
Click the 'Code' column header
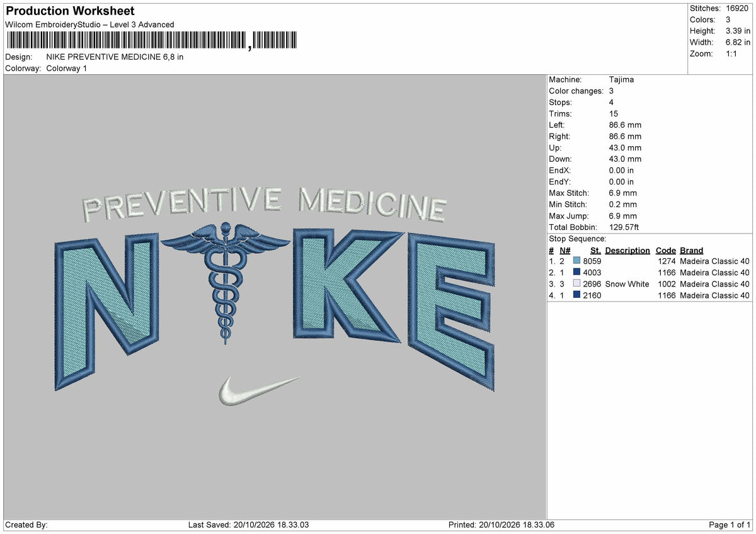pos(665,251)
